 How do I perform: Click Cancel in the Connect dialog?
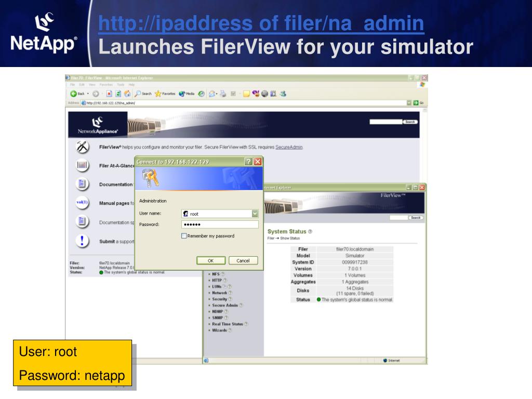[243, 261]
